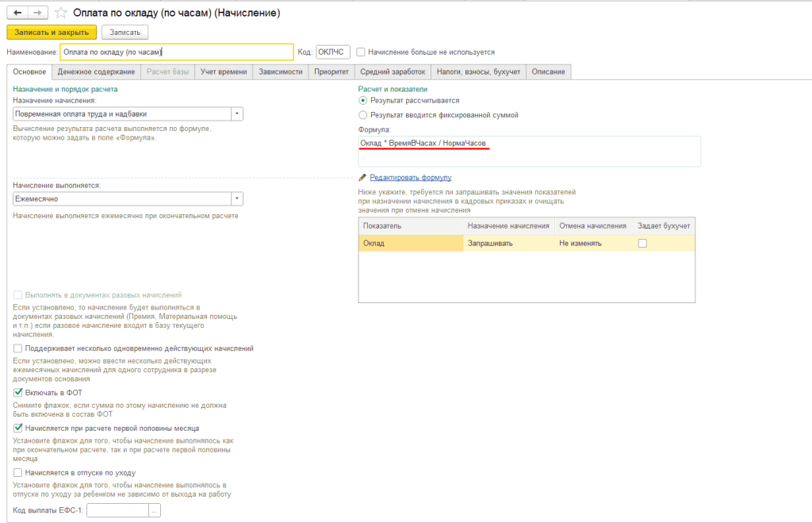Select 'Результат вводится фиксированной суммой' option
This screenshot has width=812, height=523.
coord(363,115)
